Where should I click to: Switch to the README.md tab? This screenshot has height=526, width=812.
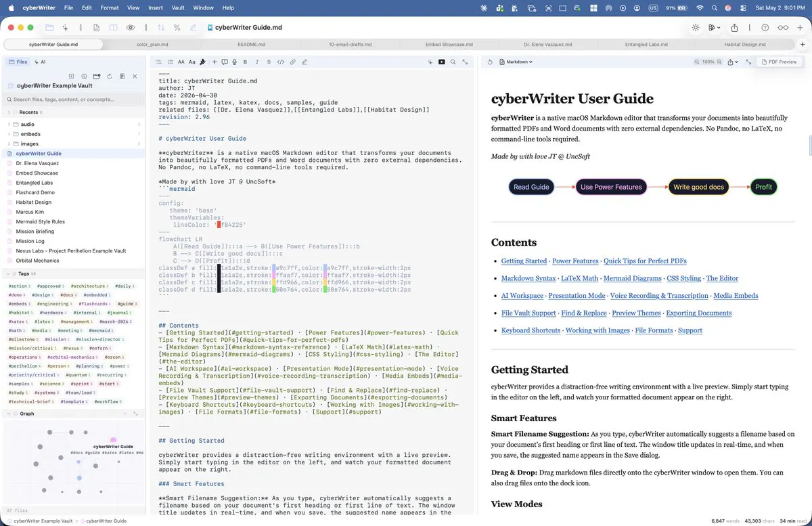pos(250,44)
